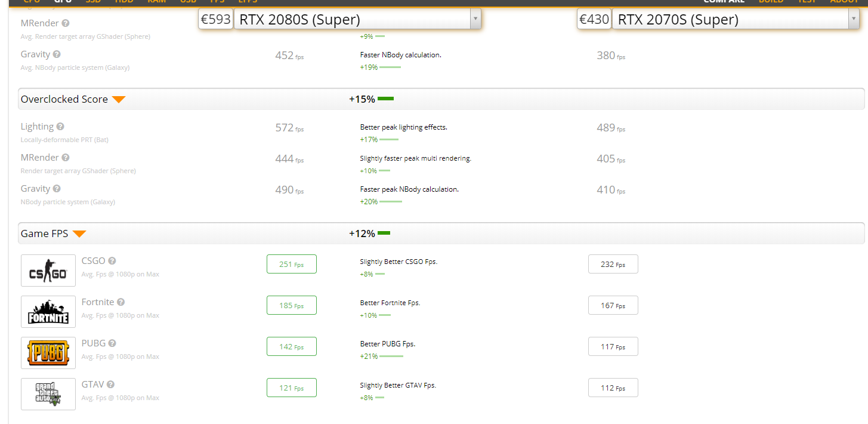Image resolution: width=868 pixels, height=424 pixels.
Task: Click the 489 fps Lighting value
Action: [x=611, y=128]
